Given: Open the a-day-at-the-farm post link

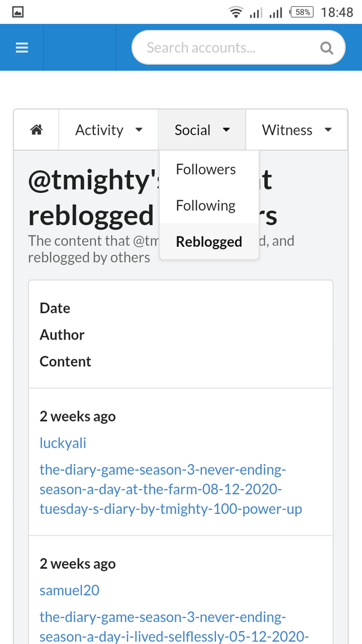Looking at the screenshot, I should 170,489.
